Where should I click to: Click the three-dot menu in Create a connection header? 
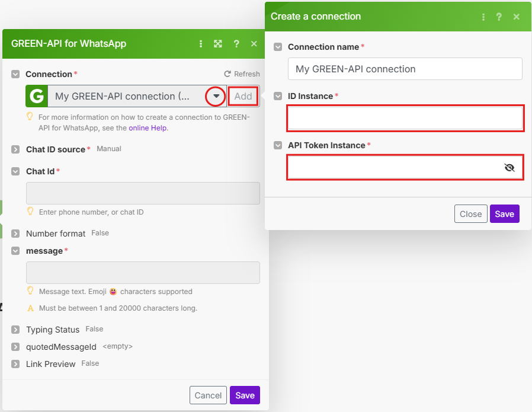483,17
